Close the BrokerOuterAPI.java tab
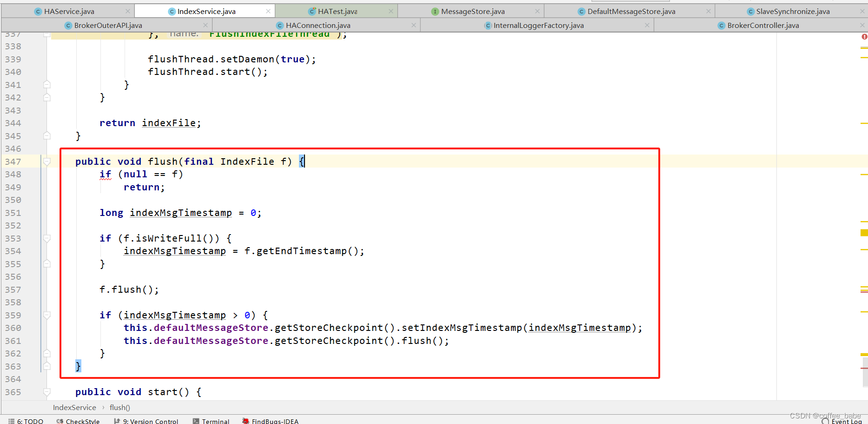The image size is (868, 424). [x=205, y=25]
